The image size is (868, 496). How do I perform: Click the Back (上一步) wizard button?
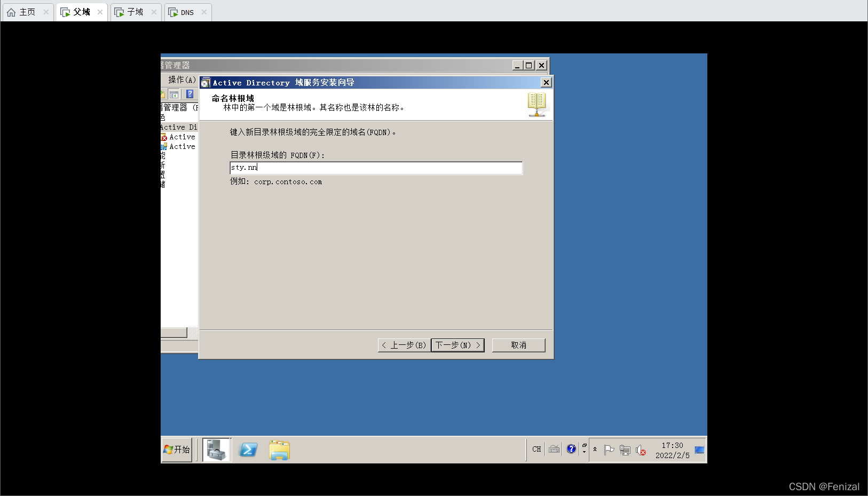(404, 345)
